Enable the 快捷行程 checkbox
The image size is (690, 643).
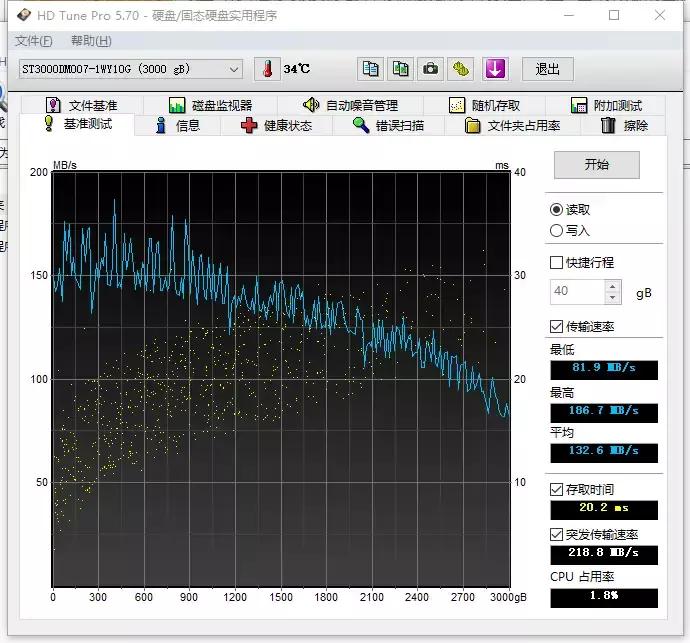coord(557,262)
